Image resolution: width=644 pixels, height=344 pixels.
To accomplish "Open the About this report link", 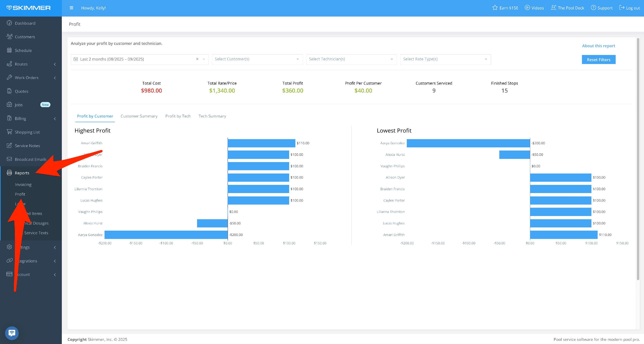I will pos(598,46).
